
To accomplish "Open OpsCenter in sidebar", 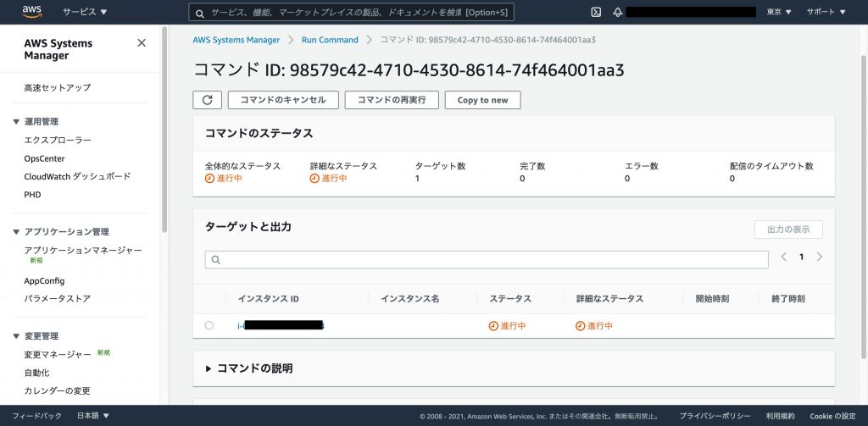I will (x=44, y=158).
